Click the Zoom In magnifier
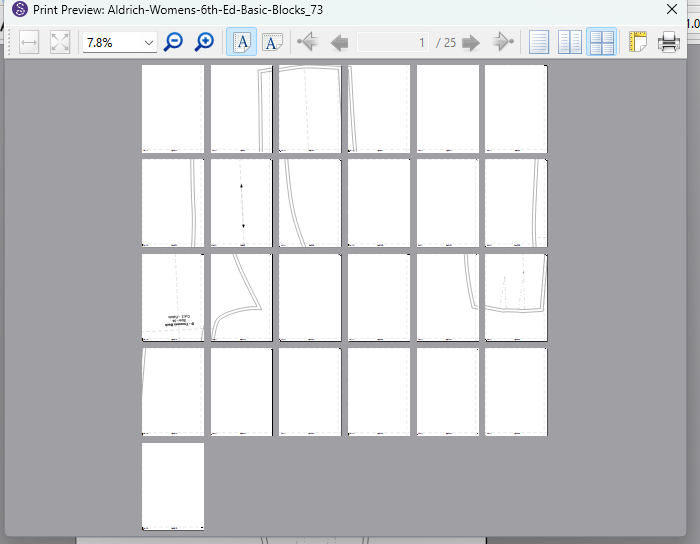Viewport: 700px width, 544px height. coord(204,42)
